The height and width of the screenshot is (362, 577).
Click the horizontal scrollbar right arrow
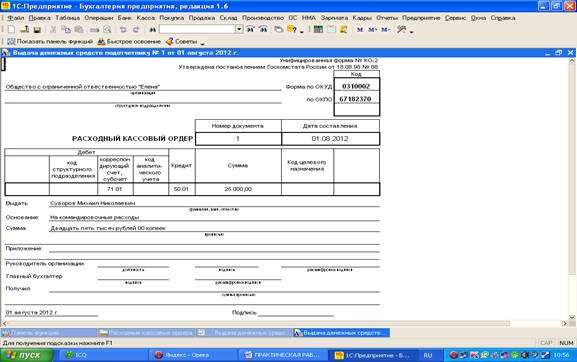click(x=565, y=324)
